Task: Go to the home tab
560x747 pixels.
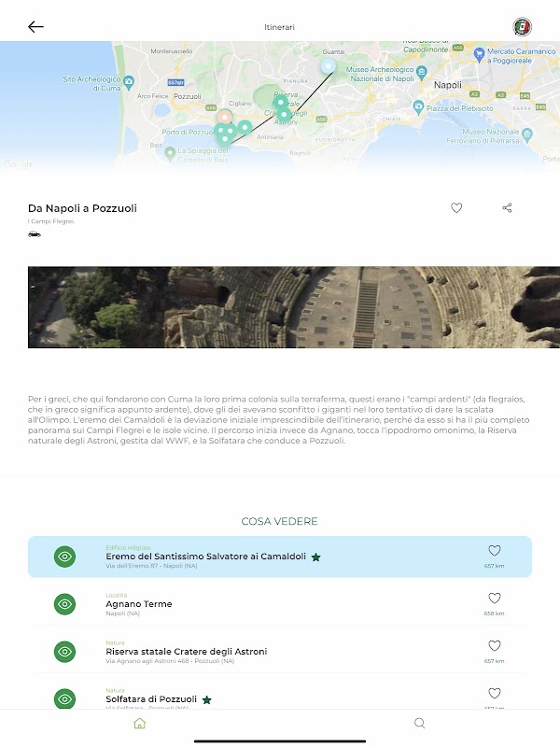Action: 139,723
